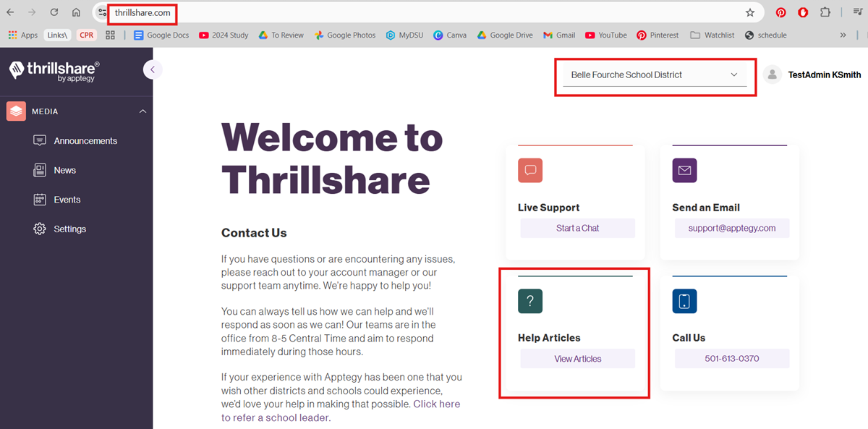
Task: Click the browser back arrow
Action: [x=10, y=12]
